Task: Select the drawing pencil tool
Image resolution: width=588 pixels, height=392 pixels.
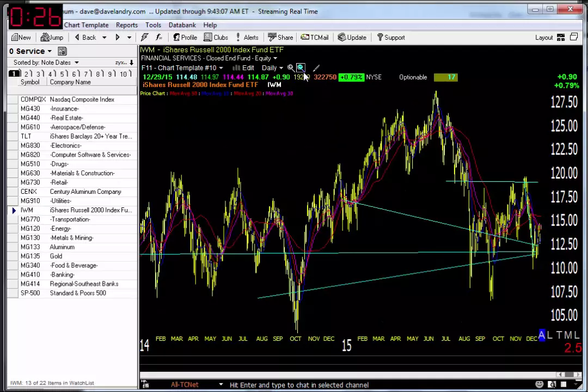Action: coord(316,68)
